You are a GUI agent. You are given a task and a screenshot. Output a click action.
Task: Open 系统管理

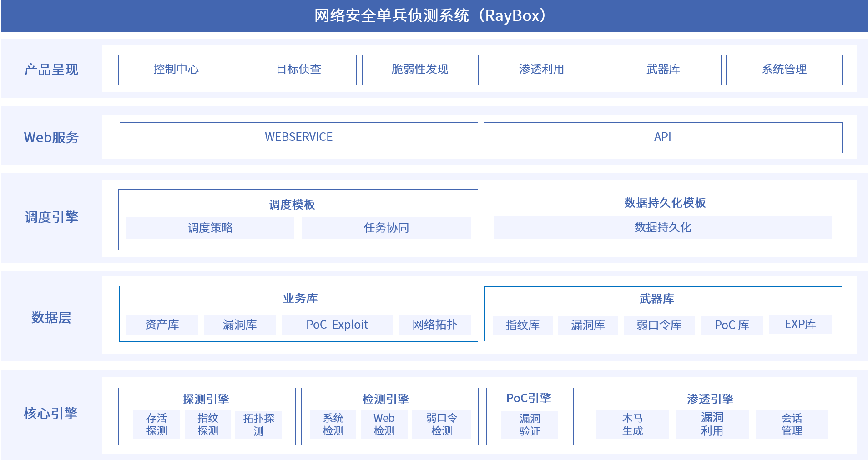784,70
